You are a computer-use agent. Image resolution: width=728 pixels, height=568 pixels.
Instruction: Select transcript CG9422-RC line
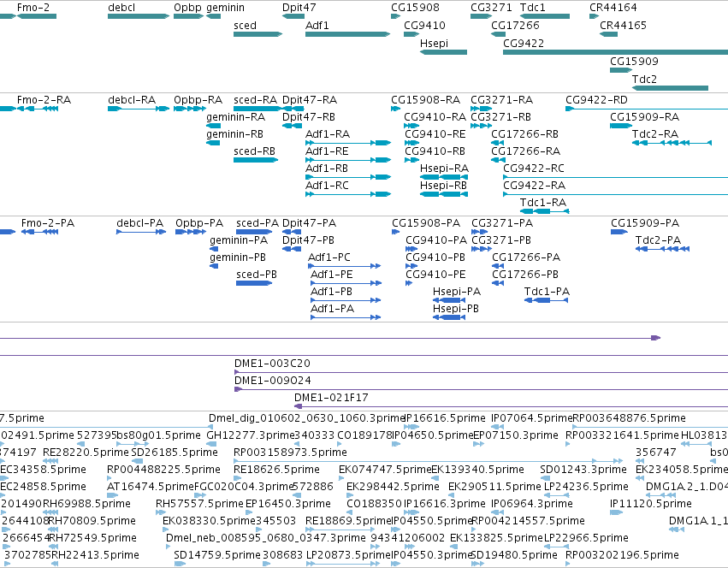(x=615, y=177)
